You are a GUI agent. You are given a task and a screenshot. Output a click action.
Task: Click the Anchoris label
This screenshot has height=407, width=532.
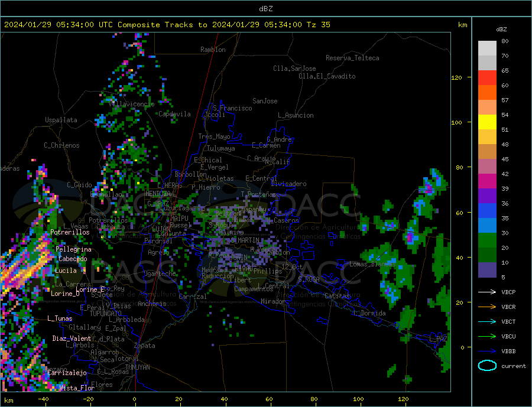point(152,304)
